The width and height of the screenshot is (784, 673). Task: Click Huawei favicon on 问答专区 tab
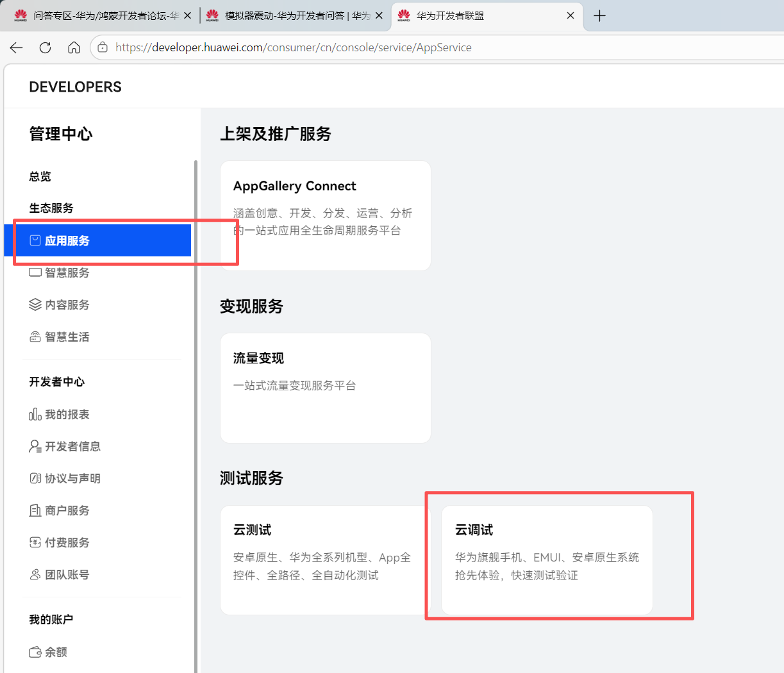21,15
